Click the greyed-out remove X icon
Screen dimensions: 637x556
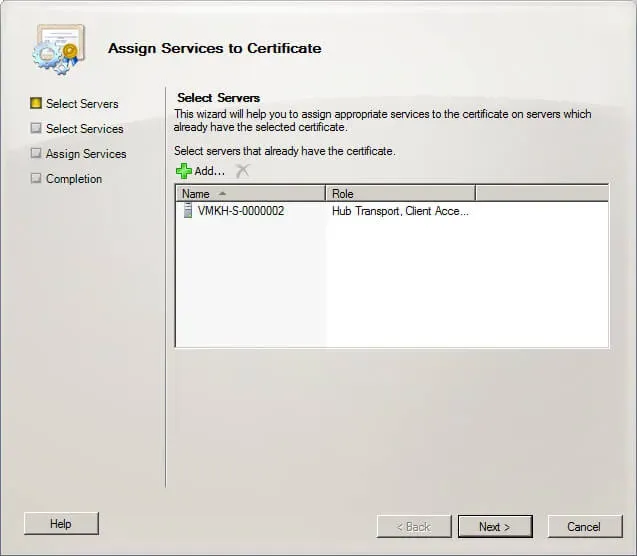click(243, 171)
